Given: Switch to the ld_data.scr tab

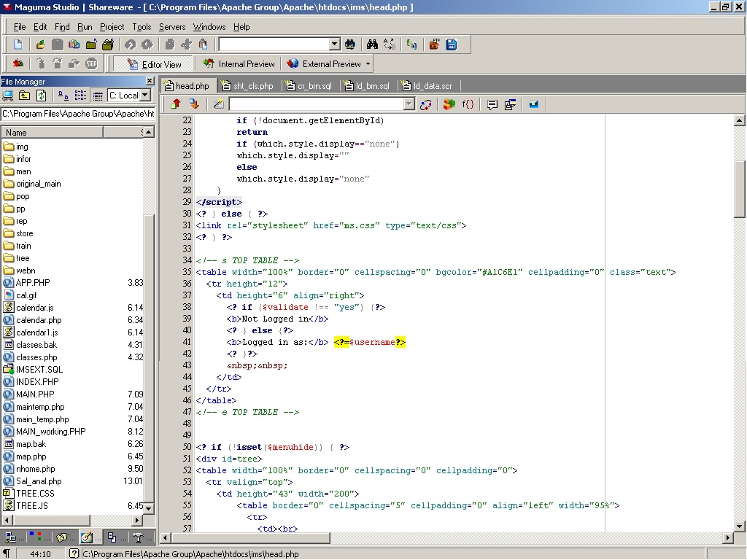Looking at the screenshot, I should pyautogui.click(x=427, y=86).
